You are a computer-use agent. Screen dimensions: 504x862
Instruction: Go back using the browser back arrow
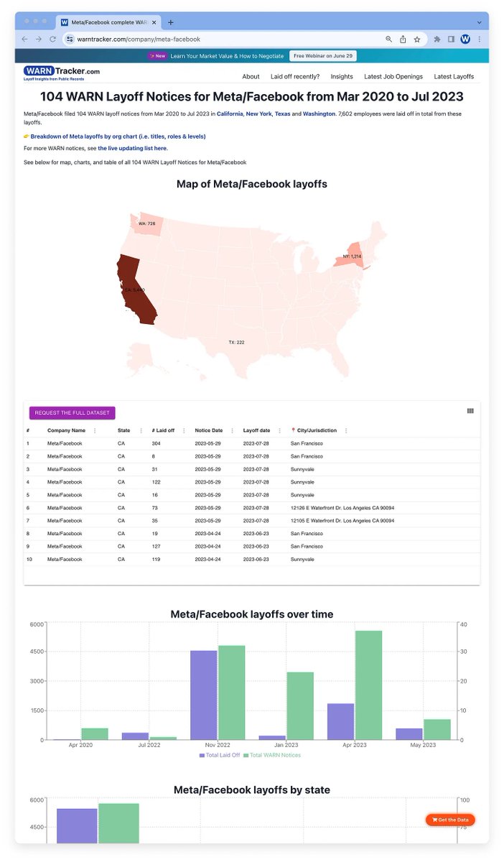25,39
